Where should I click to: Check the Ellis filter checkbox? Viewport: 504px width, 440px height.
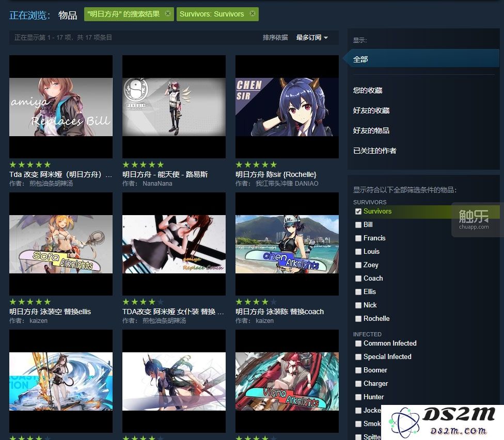tap(358, 292)
